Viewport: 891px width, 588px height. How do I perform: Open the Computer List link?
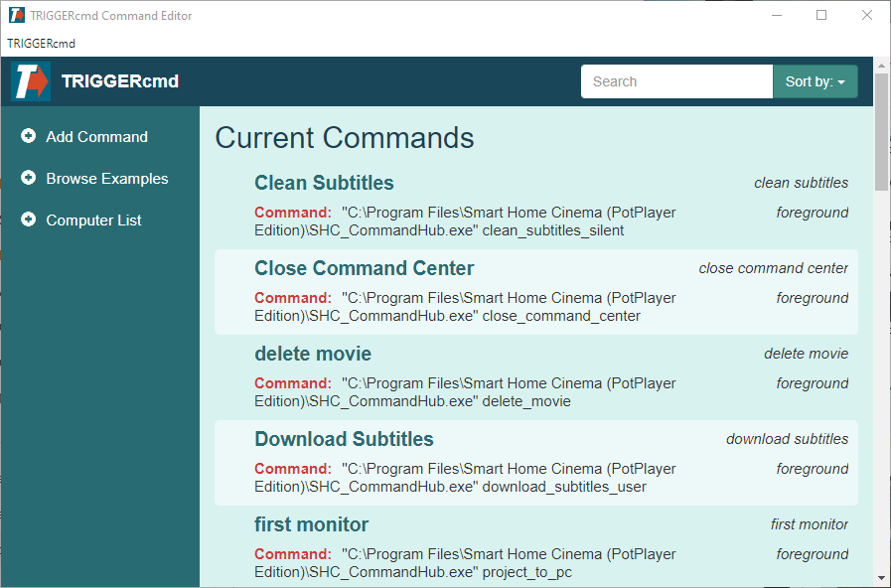point(93,220)
